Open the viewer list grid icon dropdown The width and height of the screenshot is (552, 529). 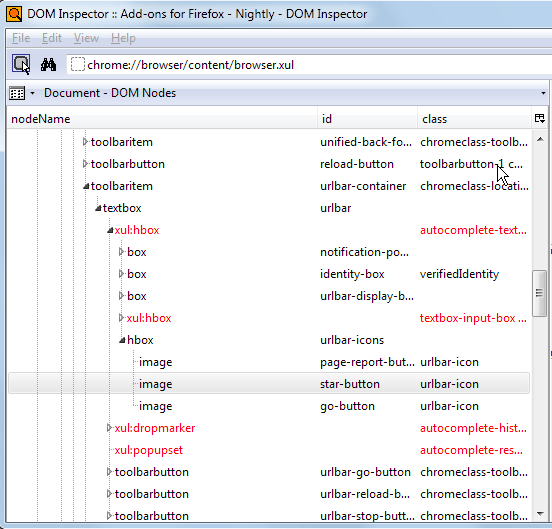pos(22,93)
